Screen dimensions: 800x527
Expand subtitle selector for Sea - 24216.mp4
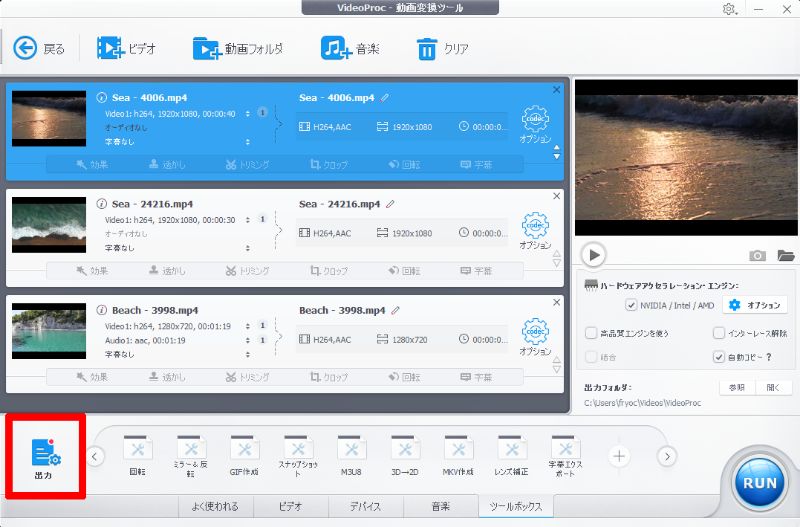click(x=247, y=248)
